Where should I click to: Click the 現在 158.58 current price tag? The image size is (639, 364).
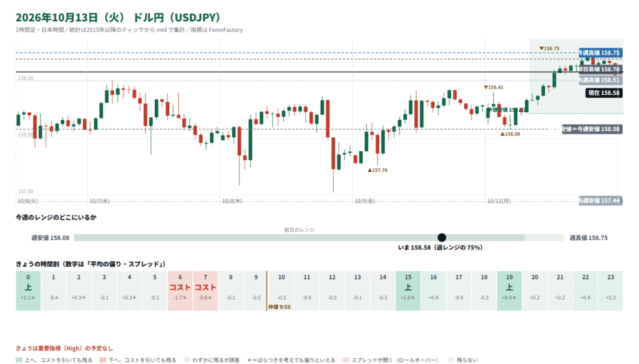[604, 93]
